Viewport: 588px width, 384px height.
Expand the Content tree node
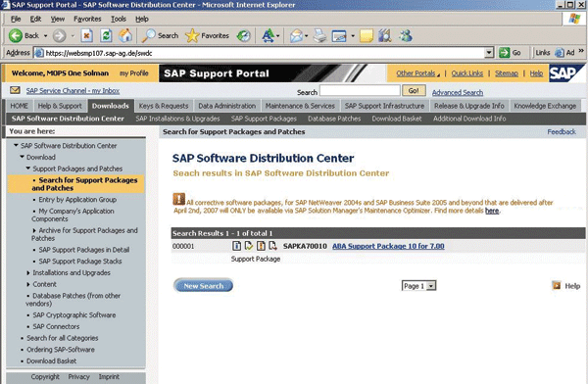click(28, 285)
